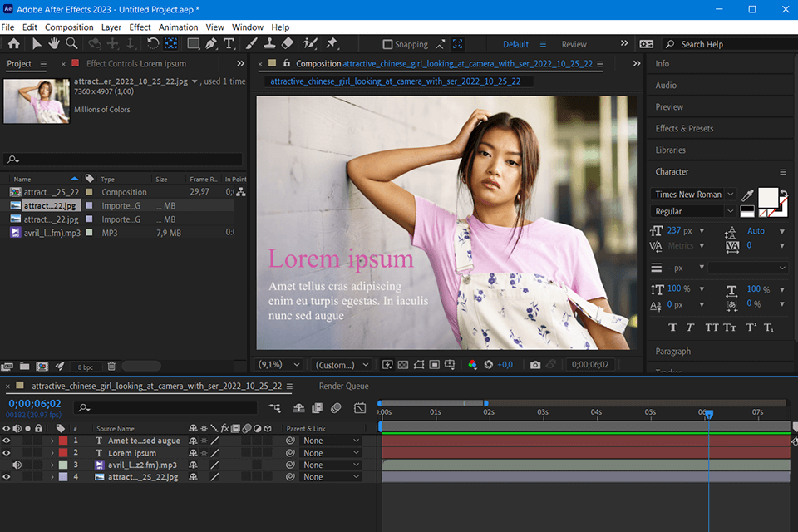Pick the Horizontal Type tool
This screenshot has height=532, width=798.
[x=230, y=44]
